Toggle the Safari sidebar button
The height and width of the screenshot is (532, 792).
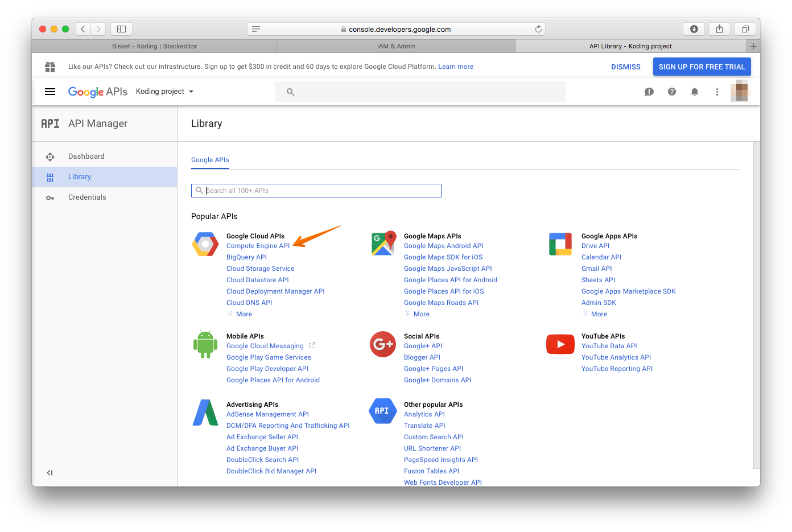121,28
